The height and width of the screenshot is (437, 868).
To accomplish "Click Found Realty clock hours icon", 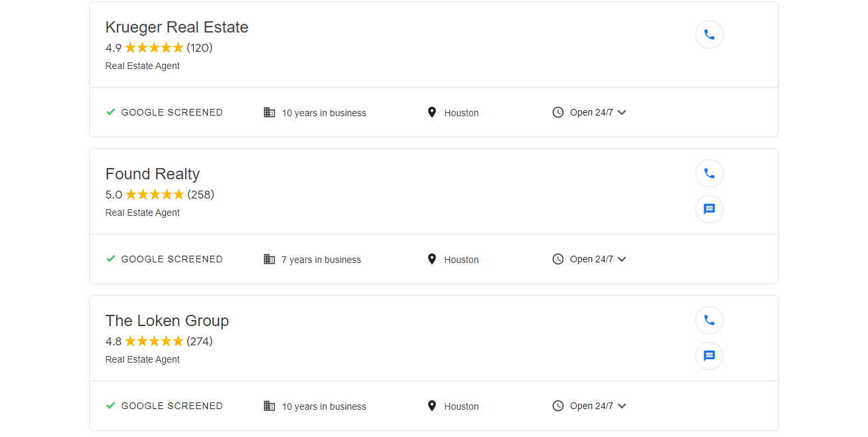I will (x=558, y=259).
